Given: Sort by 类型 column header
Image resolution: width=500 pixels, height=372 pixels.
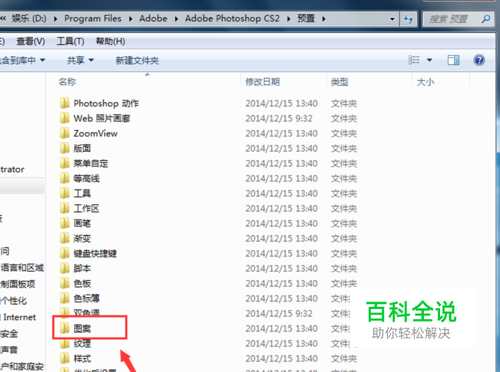Looking at the screenshot, I should (x=340, y=82).
